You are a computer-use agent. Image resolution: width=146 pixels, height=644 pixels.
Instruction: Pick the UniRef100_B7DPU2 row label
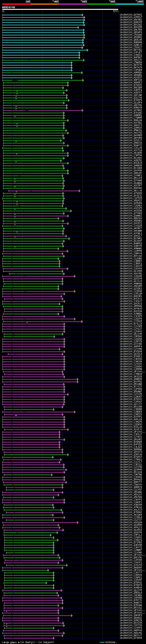[x=131, y=583]
